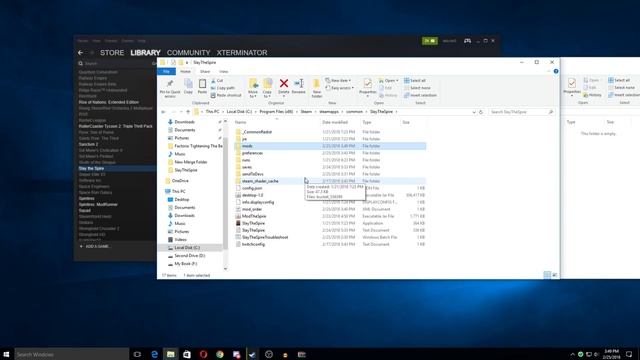The height and width of the screenshot is (360, 640).
Task: Click the Open dropdown in the ribbon
Action: click(388, 80)
